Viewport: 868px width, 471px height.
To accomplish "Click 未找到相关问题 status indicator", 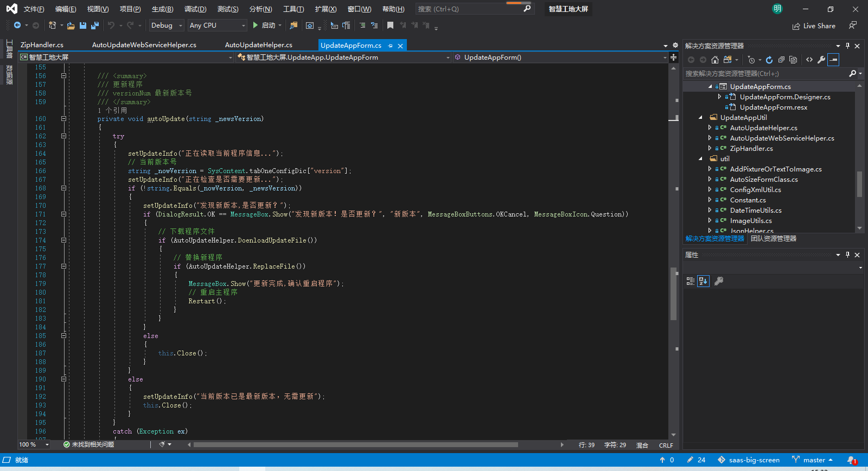I will 88,444.
